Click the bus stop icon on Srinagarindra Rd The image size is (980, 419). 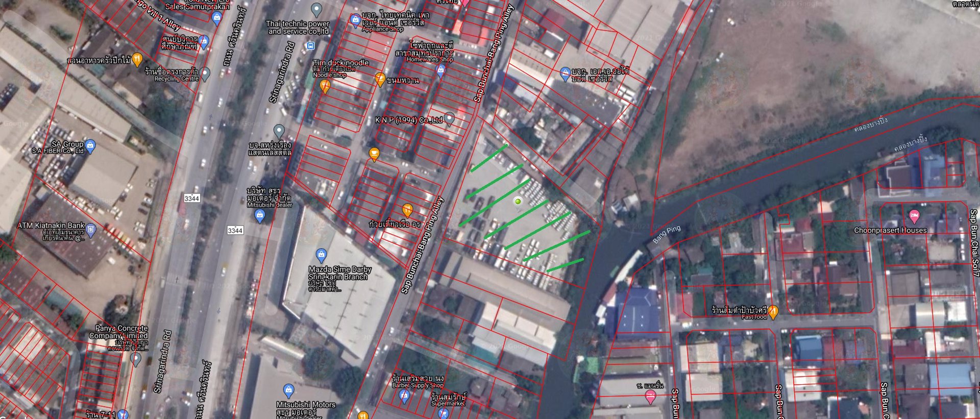click(x=310, y=46)
